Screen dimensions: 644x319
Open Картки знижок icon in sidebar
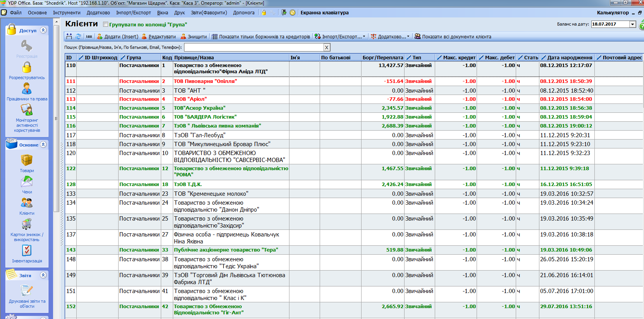click(27, 224)
